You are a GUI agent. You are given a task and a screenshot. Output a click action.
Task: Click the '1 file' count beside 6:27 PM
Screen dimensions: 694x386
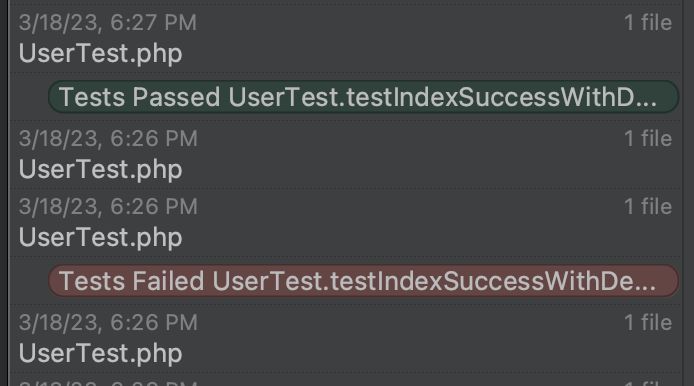pos(648,23)
